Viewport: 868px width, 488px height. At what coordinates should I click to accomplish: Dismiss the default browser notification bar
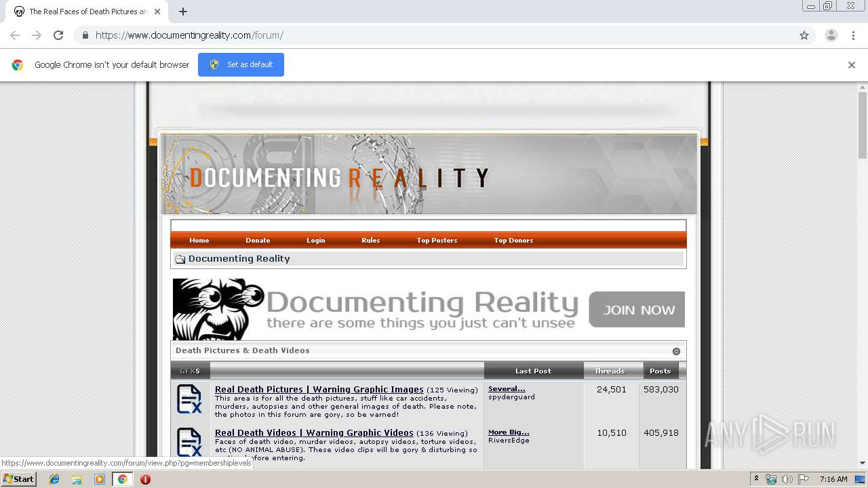[852, 65]
